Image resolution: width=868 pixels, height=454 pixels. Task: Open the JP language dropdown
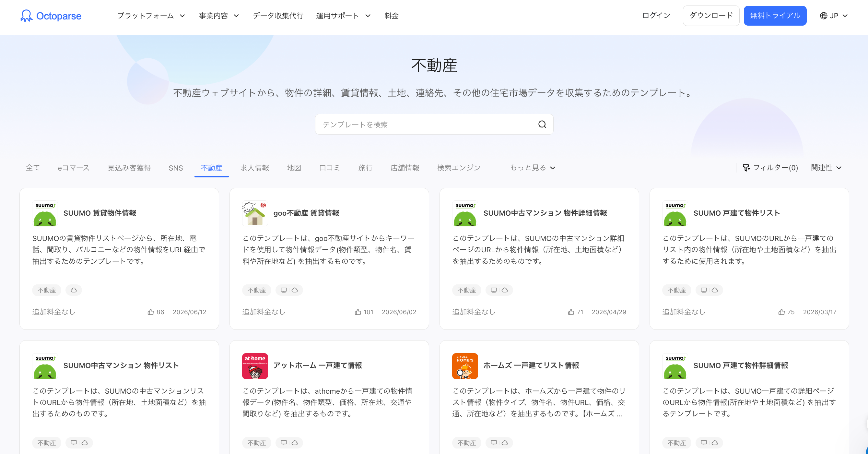[x=834, y=16]
